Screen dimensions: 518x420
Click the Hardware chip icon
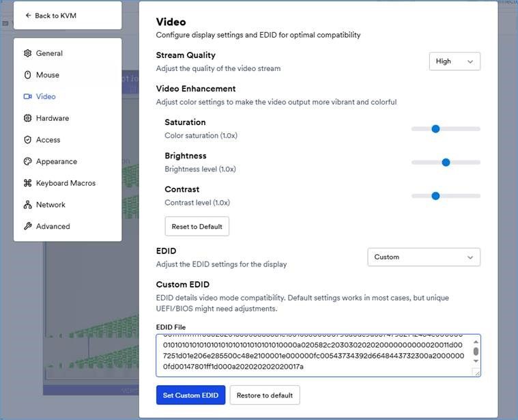point(28,118)
